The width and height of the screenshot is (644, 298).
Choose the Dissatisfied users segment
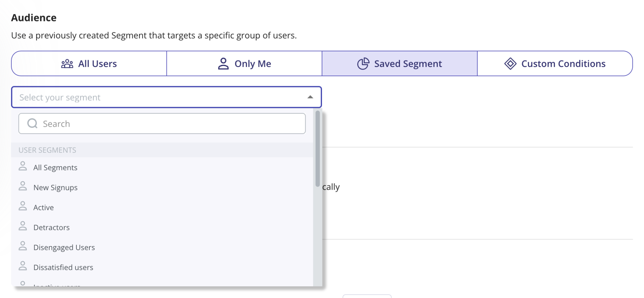[x=63, y=267]
